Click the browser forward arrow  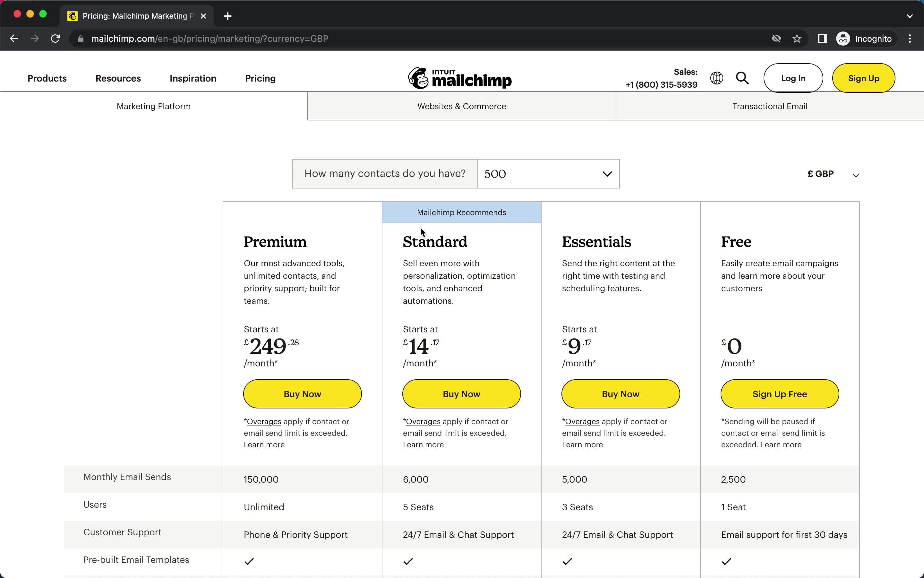[x=35, y=39]
